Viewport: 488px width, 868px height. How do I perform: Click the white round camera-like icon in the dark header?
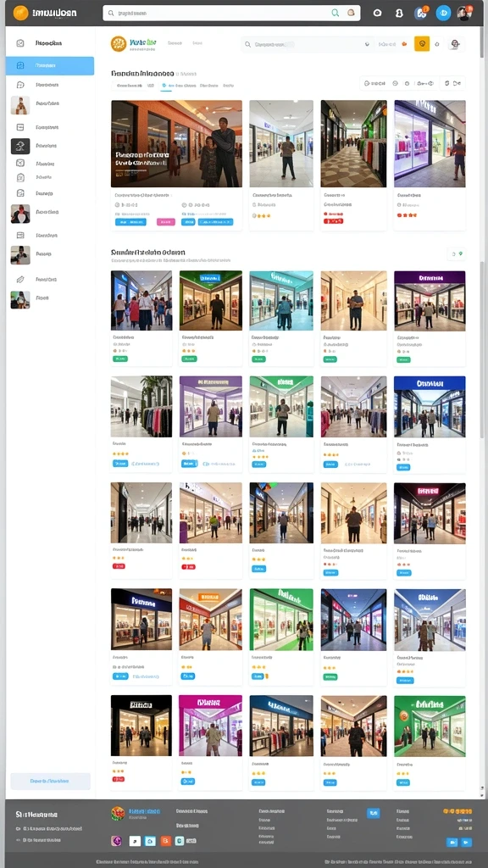click(377, 13)
